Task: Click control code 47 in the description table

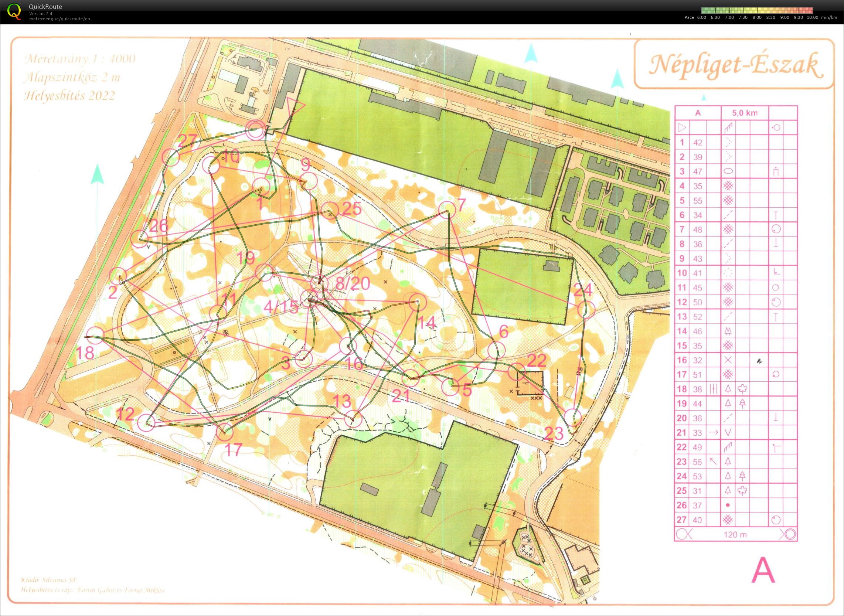Action: [x=698, y=171]
